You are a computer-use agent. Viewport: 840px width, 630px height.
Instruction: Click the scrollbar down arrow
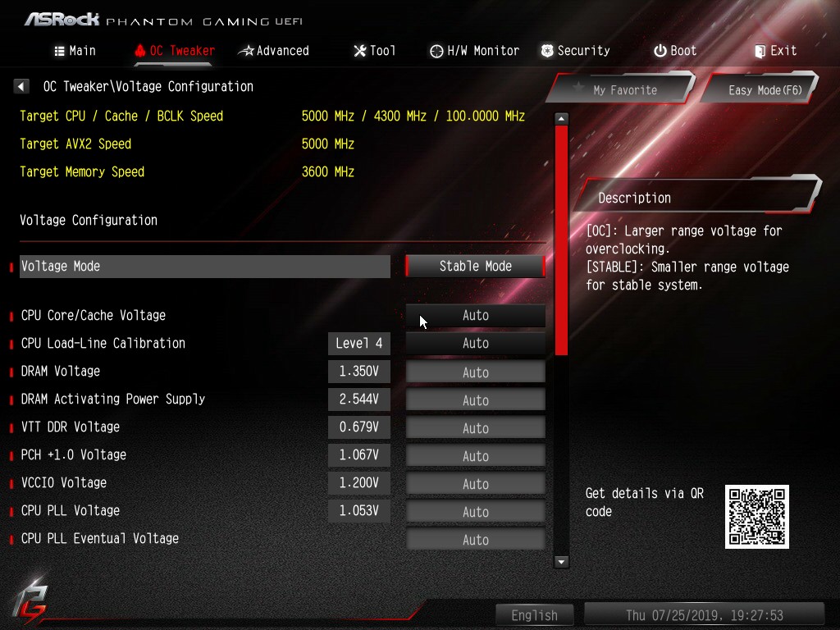click(x=561, y=561)
